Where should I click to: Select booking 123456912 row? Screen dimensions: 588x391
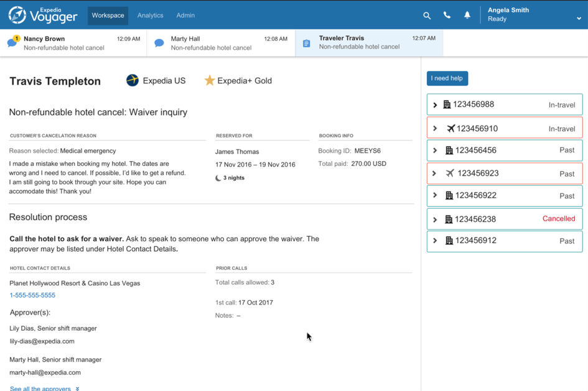point(504,241)
